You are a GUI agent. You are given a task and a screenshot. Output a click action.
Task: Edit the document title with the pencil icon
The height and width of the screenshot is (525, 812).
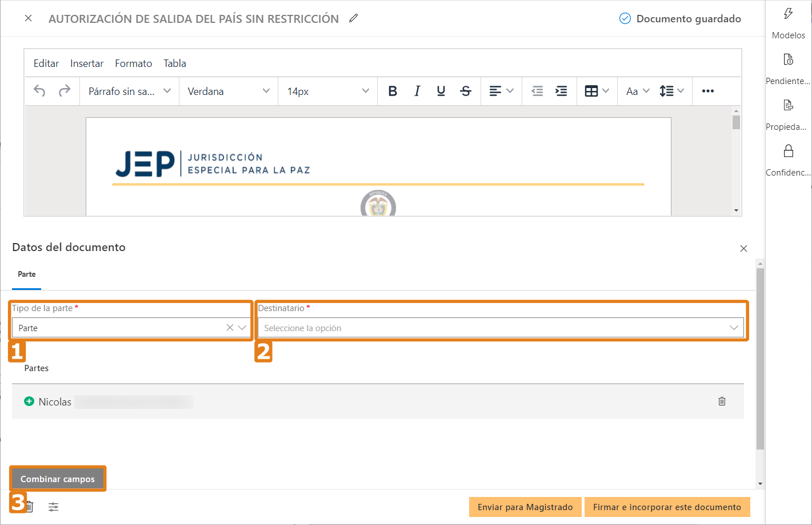354,18
